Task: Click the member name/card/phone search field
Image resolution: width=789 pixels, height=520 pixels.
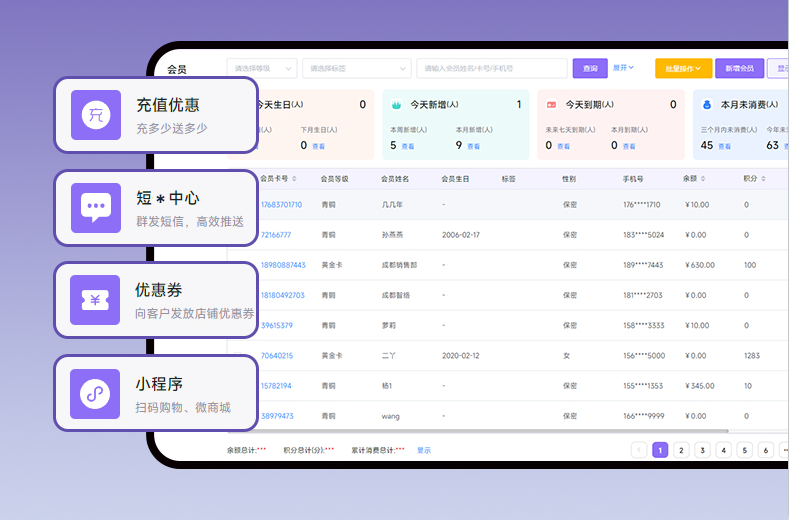Action: [x=491, y=68]
